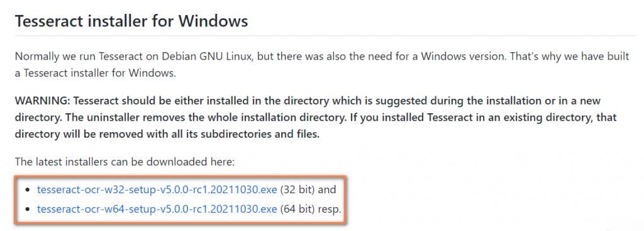Click "w64" in the second installer link
This screenshot has height=231, width=644.
[118, 209]
